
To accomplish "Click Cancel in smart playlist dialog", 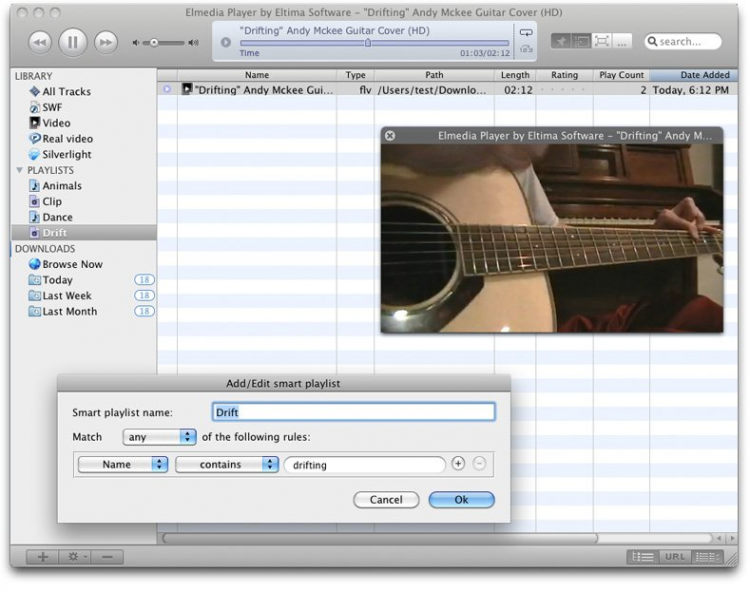I will (x=386, y=500).
